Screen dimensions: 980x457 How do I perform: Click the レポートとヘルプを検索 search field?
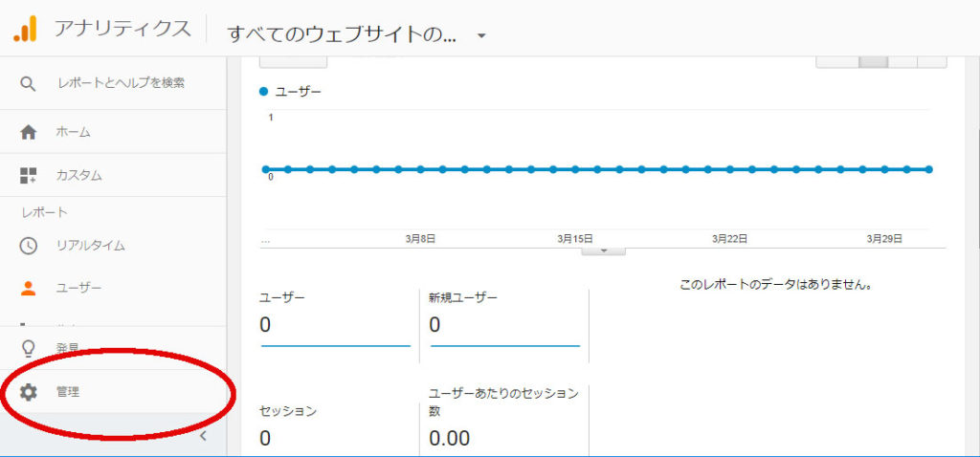120,84
